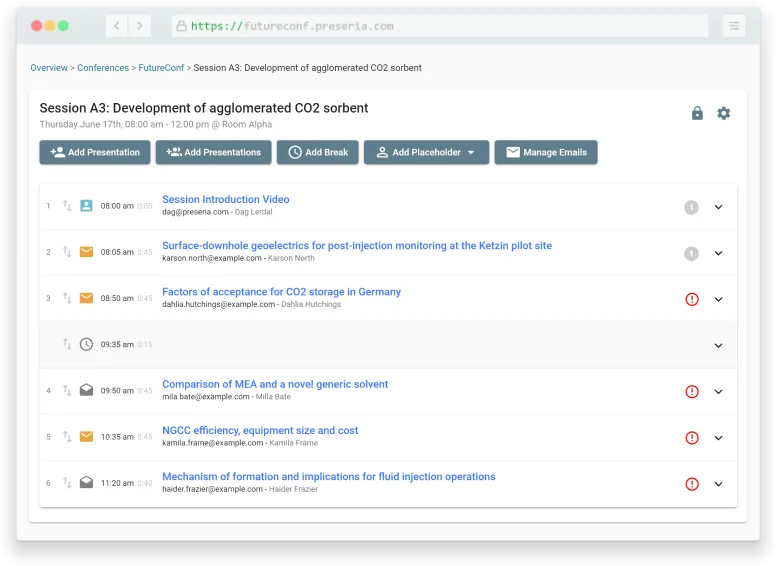Click the reorder arrows on Session Introduction Video
The height and width of the screenshot is (566, 776).
(x=67, y=206)
